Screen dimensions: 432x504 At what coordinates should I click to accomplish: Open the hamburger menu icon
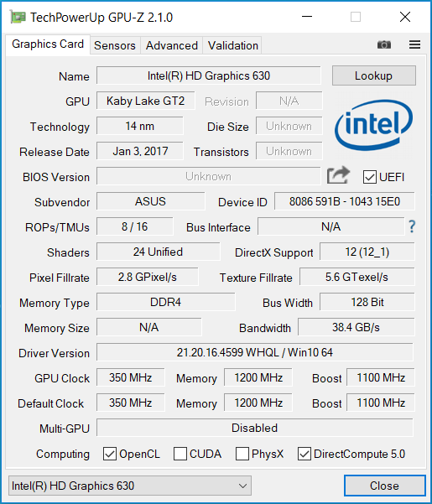tap(414, 44)
